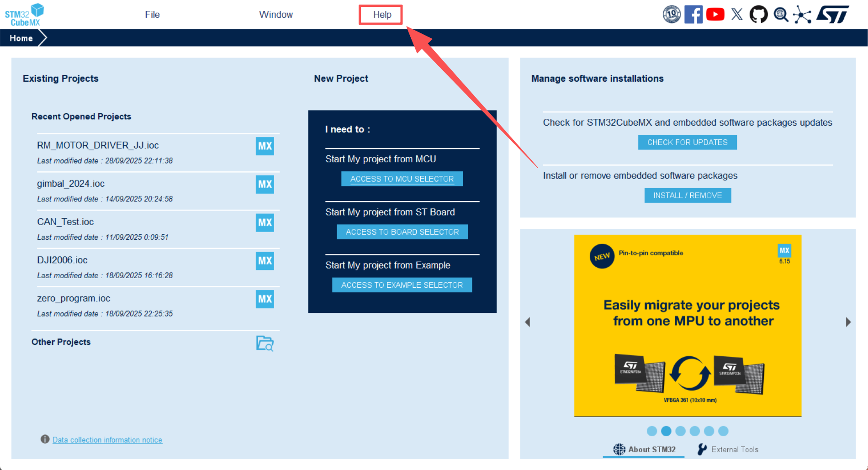Click the Home breadcrumb

click(x=21, y=38)
